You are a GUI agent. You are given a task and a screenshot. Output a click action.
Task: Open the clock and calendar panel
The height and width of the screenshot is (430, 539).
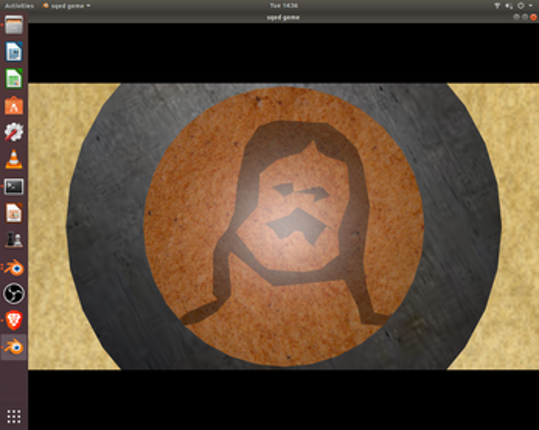click(284, 5)
